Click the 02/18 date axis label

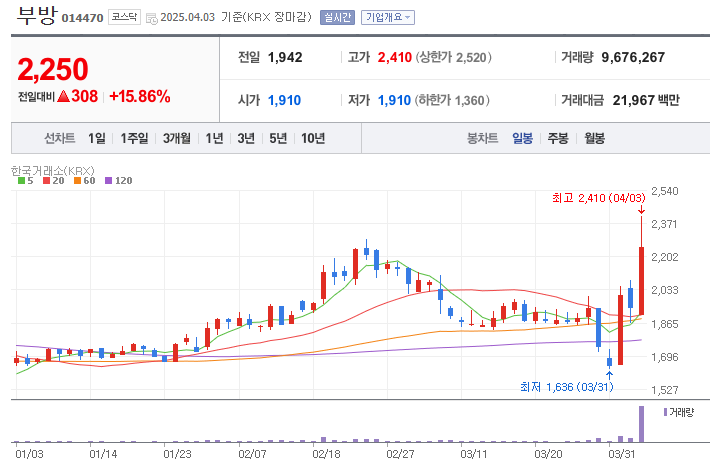pyautogui.click(x=326, y=454)
